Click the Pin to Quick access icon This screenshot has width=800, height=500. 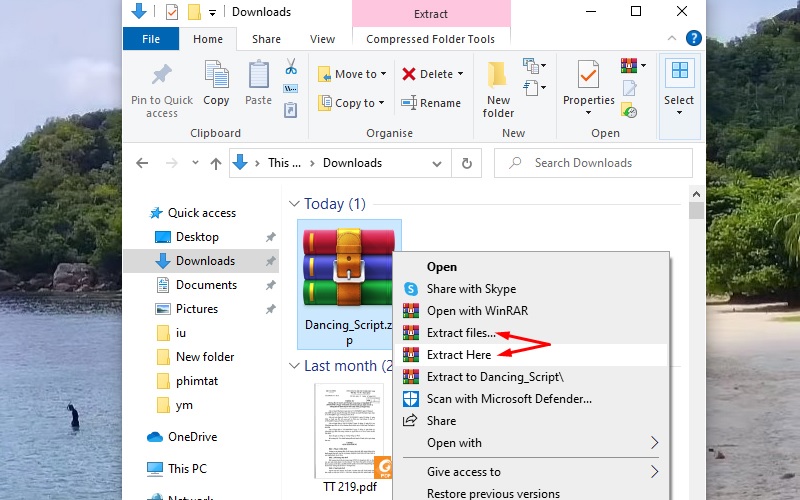click(162, 75)
